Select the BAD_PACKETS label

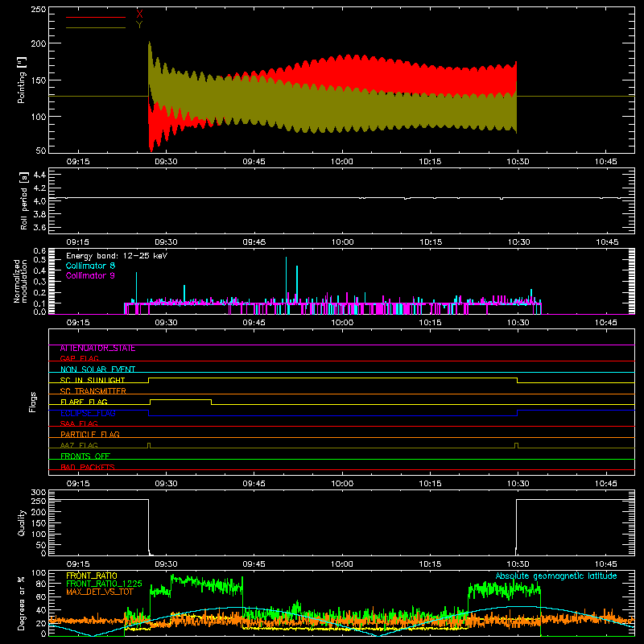(88, 467)
